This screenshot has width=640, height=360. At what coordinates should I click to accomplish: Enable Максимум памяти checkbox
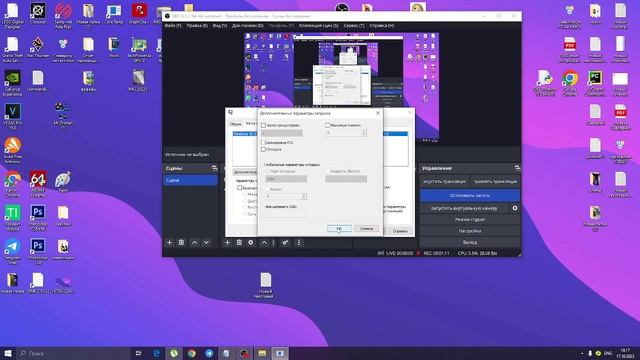point(327,125)
